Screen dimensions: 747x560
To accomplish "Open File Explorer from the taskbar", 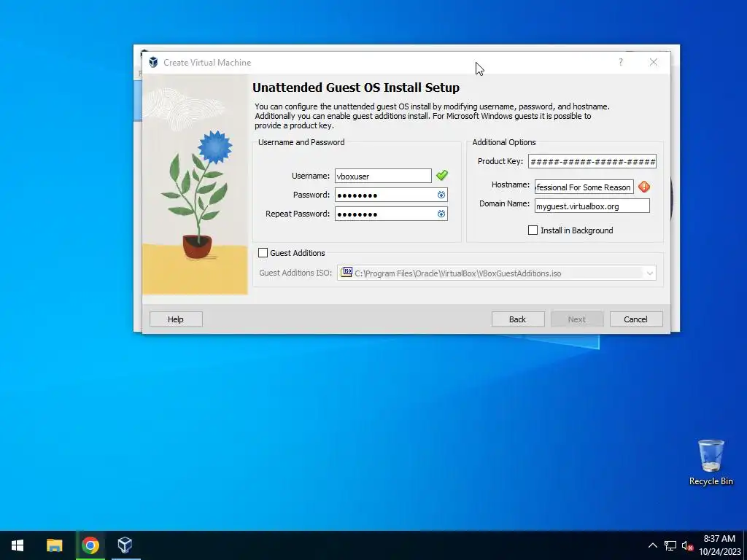I will click(54, 545).
